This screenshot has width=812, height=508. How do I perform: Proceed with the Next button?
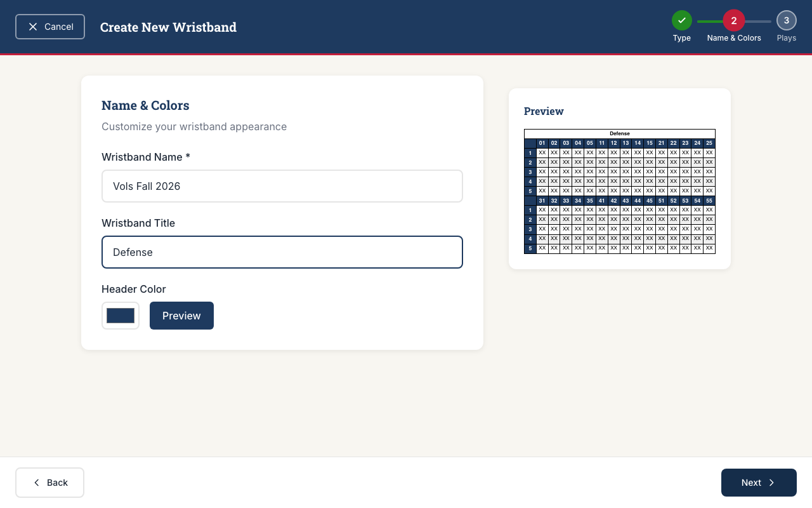(x=759, y=483)
